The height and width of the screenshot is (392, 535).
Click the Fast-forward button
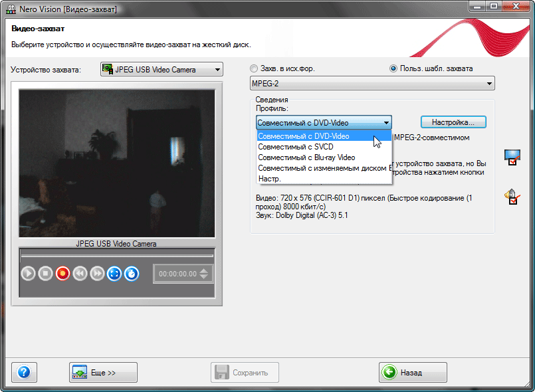[97, 274]
